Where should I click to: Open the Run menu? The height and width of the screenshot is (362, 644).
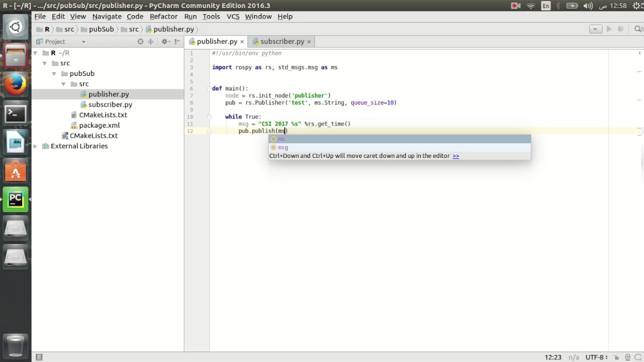point(190,17)
